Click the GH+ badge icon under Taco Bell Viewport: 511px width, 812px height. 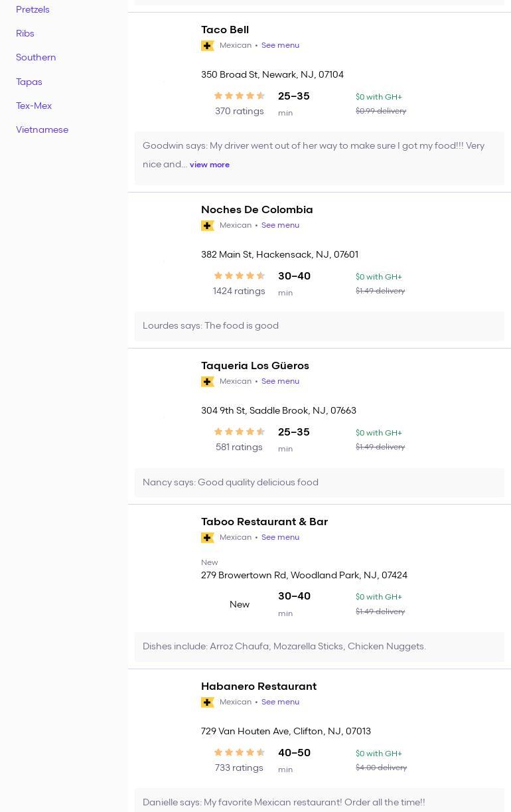point(208,46)
